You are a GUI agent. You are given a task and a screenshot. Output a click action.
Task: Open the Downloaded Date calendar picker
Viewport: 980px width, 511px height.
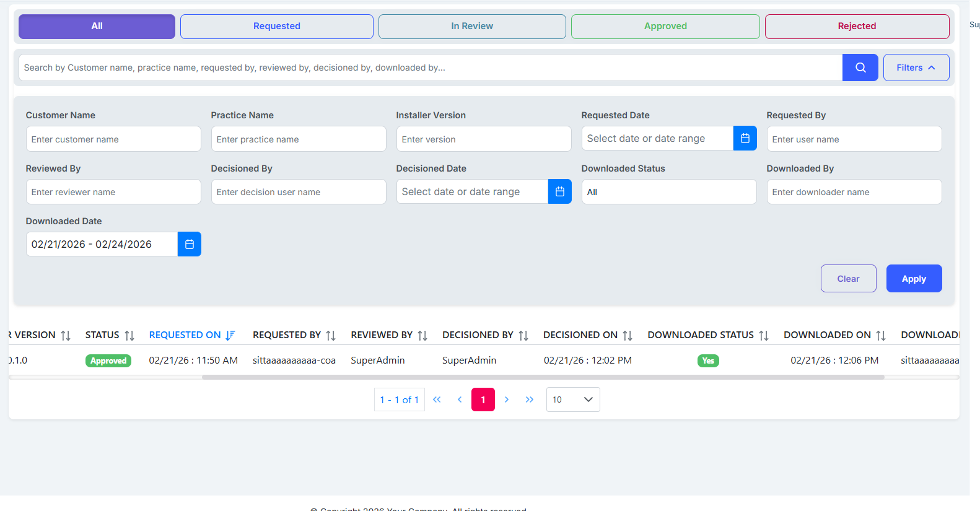tap(189, 245)
